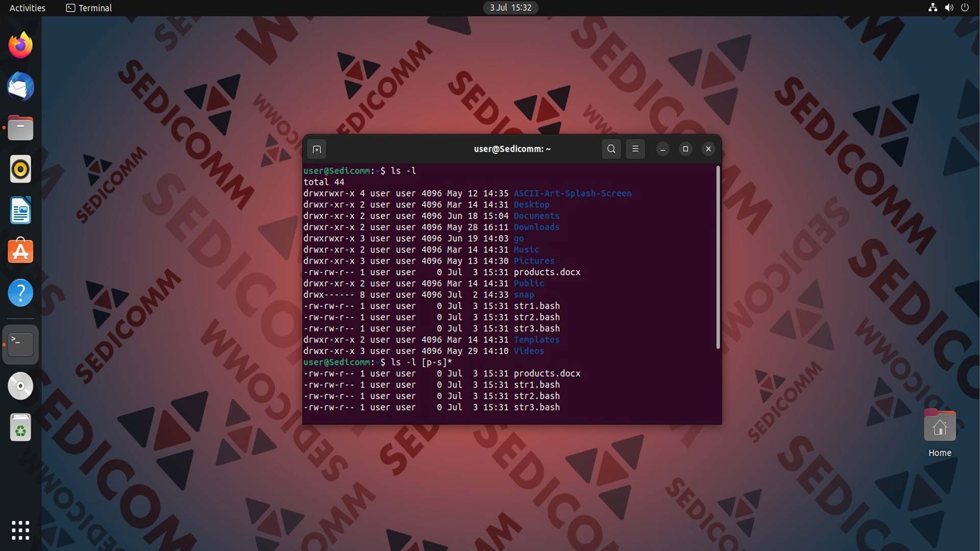
Task: Click the Public directory name
Action: pos(529,283)
